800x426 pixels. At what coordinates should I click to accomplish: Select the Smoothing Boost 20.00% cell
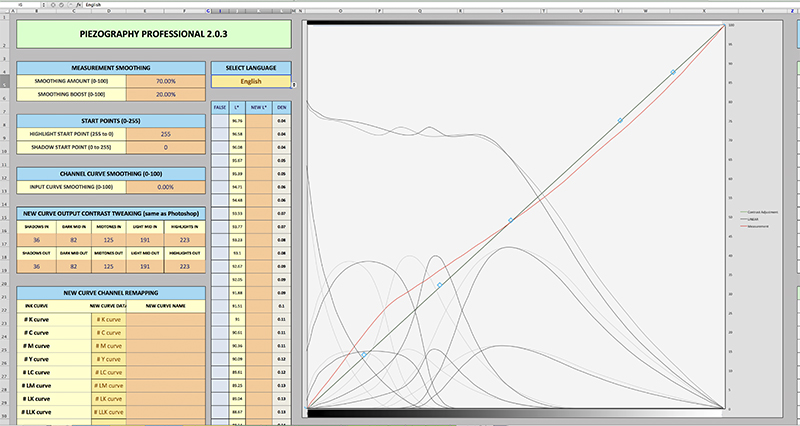pos(165,93)
